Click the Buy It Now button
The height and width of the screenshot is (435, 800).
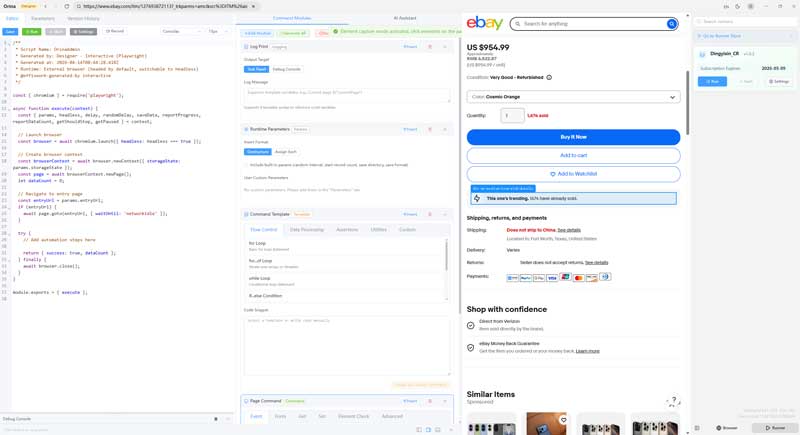point(573,137)
